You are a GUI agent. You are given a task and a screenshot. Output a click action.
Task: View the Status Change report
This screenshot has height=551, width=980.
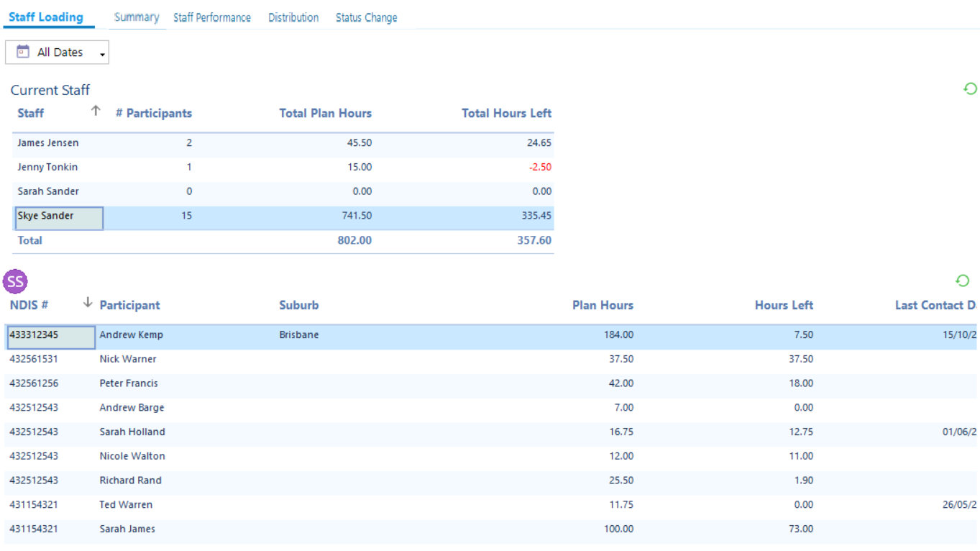(366, 17)
